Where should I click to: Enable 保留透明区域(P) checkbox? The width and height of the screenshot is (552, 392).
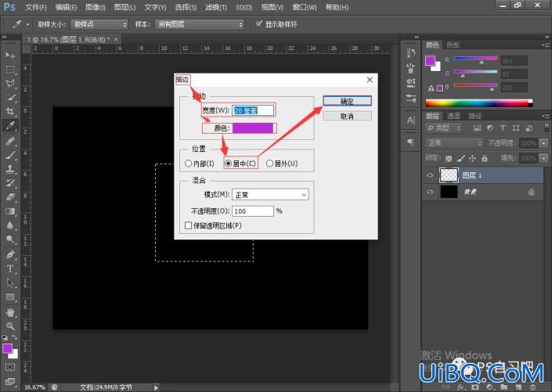tap(189, 225)
